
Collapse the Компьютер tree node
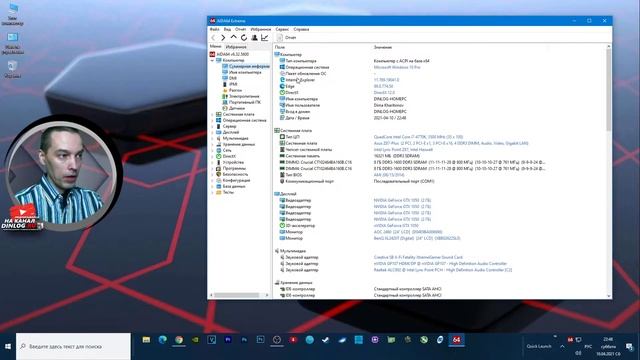(212, 60)
